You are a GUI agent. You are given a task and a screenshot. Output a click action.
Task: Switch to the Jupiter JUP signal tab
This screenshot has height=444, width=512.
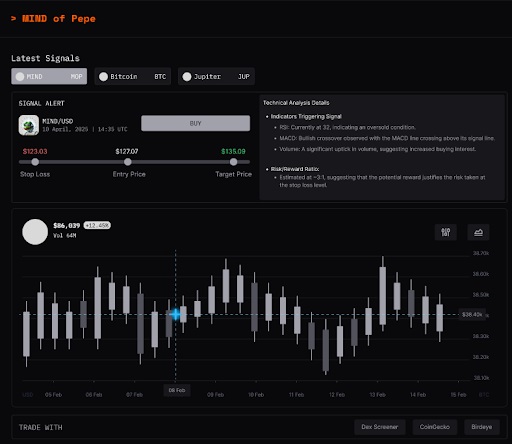(216, 76)
